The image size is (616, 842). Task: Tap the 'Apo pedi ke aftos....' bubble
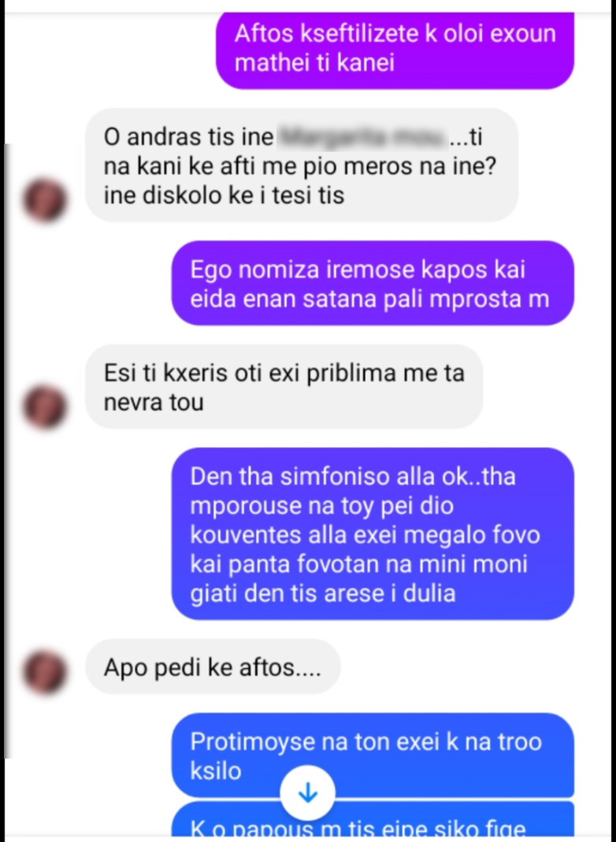click(213, 666)
